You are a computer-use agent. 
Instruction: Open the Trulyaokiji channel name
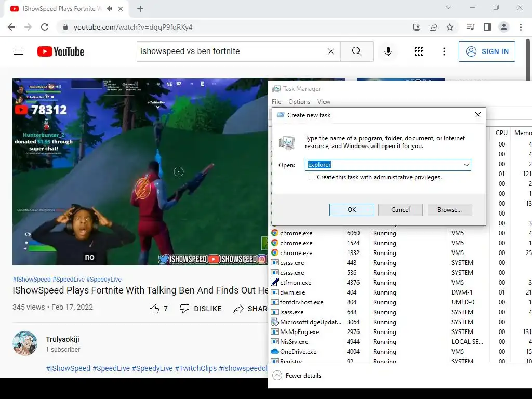click(62, 339)
